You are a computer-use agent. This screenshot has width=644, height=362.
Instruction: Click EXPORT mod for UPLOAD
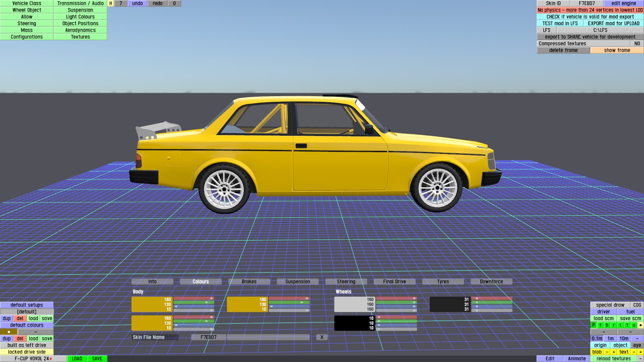(x=613, y=23)
